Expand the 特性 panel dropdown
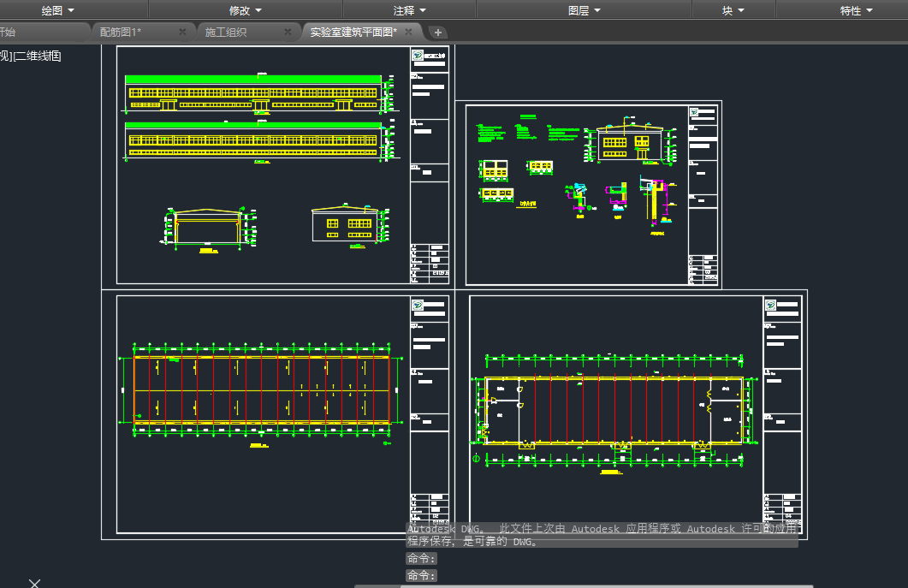 [x=856, y=10]
